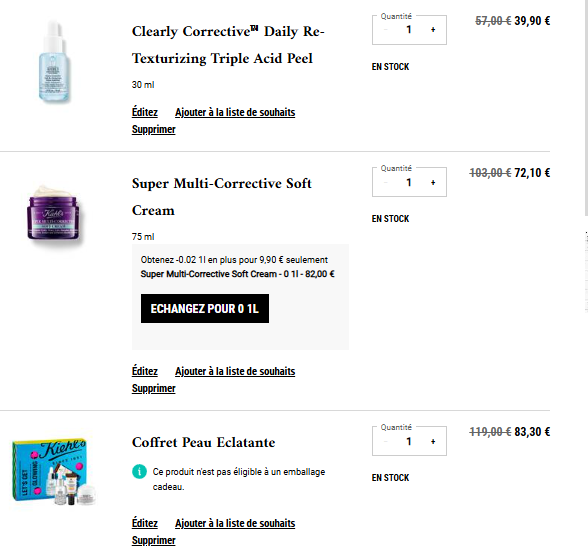Add Coffret Peau Eclatante to wishlist
This screenshot has height=560, width=588.
[x=235, y=523]
